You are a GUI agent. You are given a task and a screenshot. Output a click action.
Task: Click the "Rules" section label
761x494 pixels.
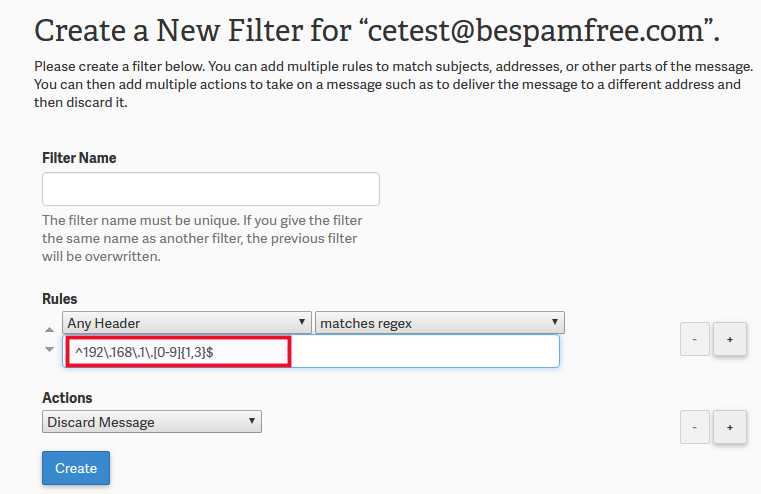point(60,299)
